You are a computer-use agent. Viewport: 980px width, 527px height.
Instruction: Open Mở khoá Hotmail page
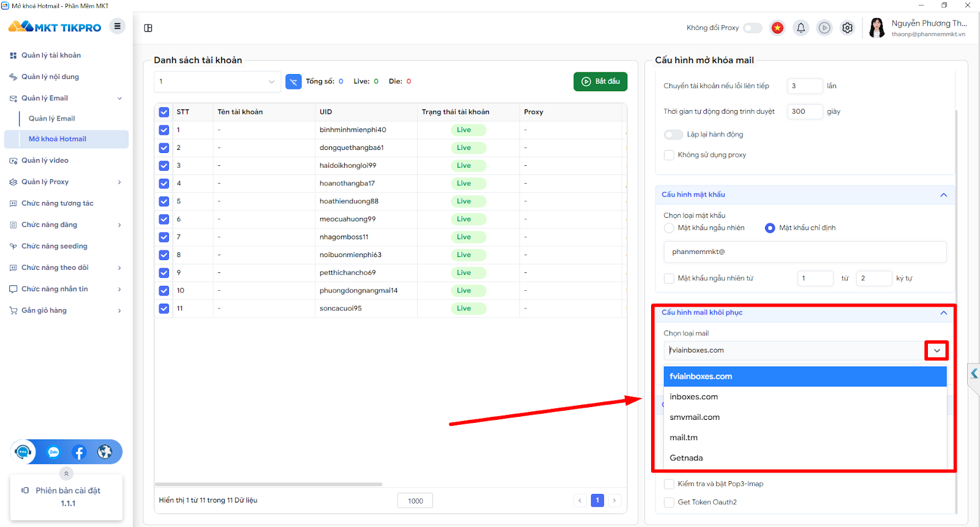[66, 139]
